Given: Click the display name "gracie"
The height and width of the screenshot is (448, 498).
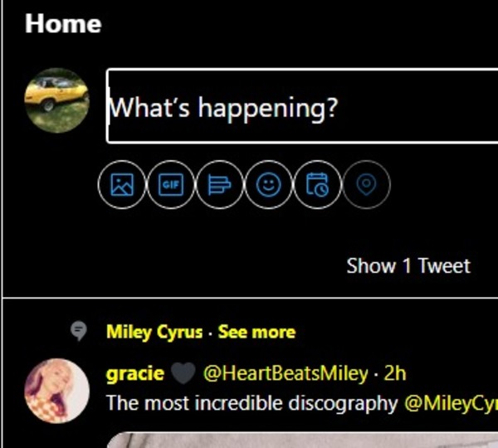Looking at the screenshot, I should pos(134,374).
